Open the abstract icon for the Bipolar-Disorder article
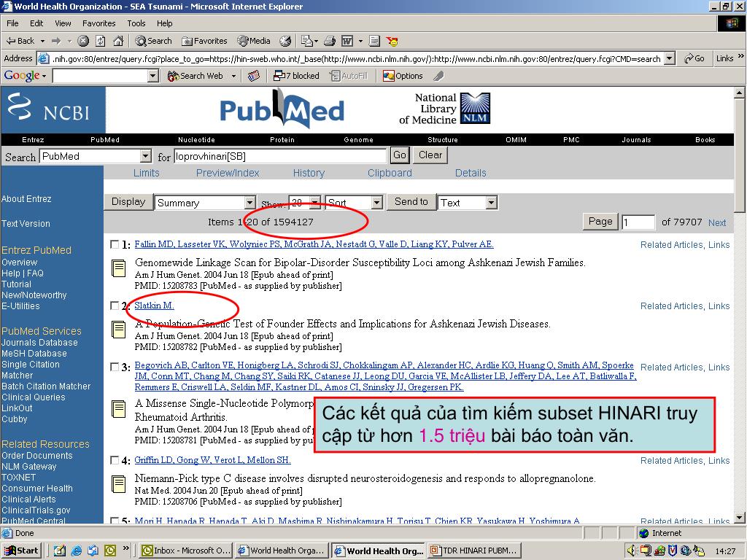The height and width of the screenshot is (560, 747). (119, 268)
